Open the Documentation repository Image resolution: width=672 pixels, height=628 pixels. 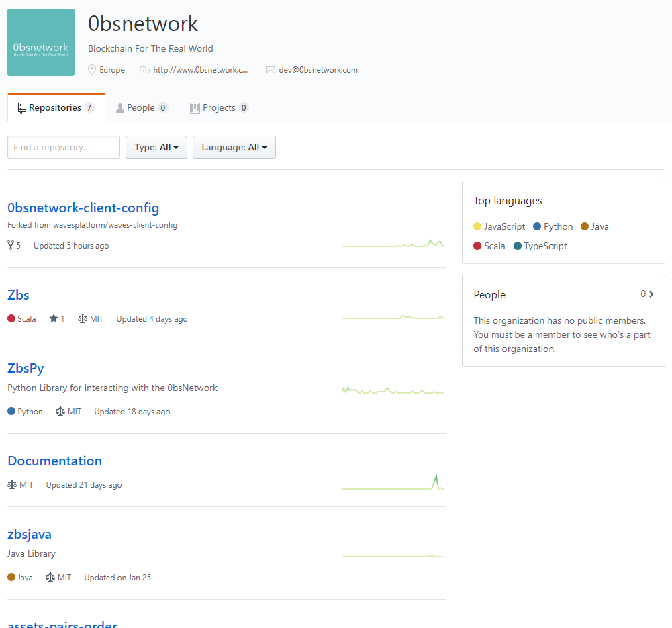tap(55, 461)
